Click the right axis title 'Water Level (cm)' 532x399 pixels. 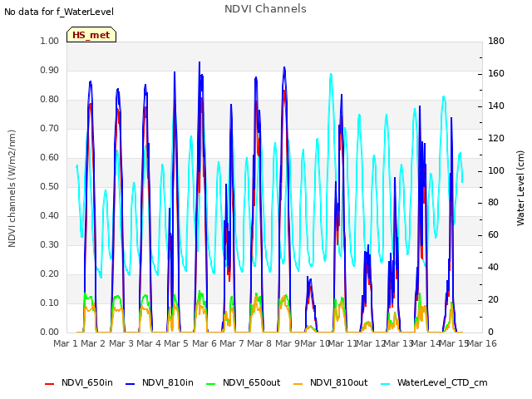click(x=520, y=189)
